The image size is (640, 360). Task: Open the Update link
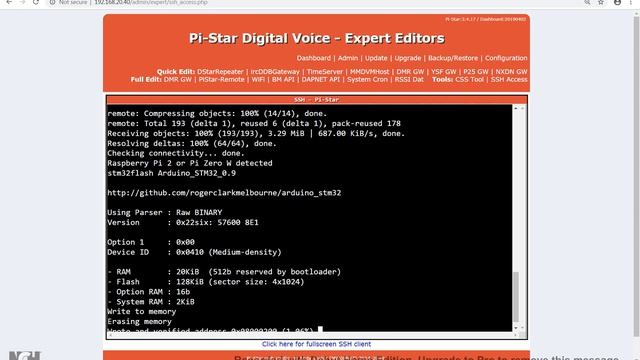[376, 58]
